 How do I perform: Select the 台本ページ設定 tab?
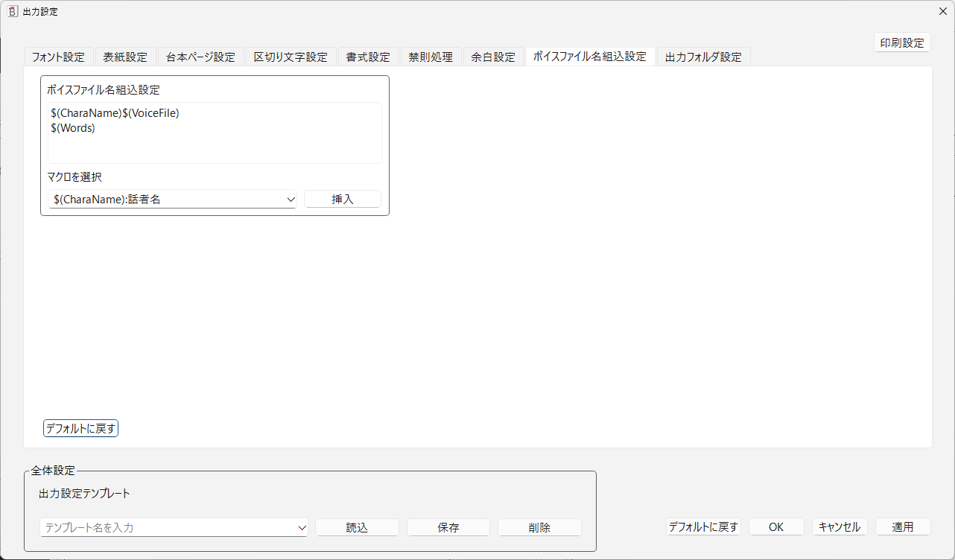click(200, 56)
